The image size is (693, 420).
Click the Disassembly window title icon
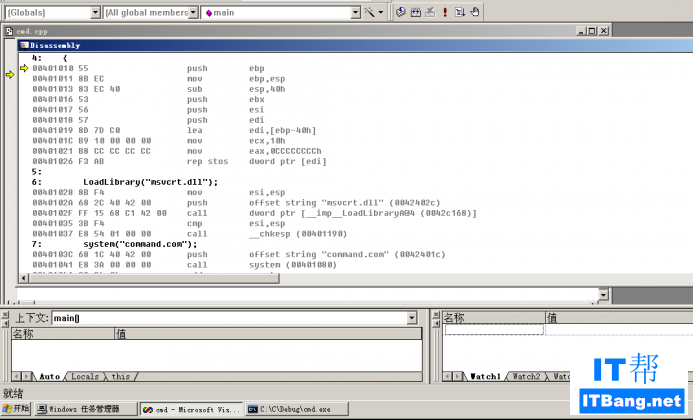(24, 45)
